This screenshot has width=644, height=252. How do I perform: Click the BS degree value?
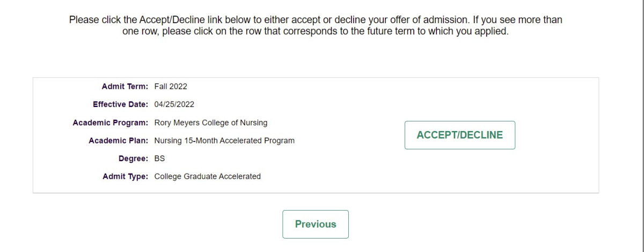[x=159, y=159]
